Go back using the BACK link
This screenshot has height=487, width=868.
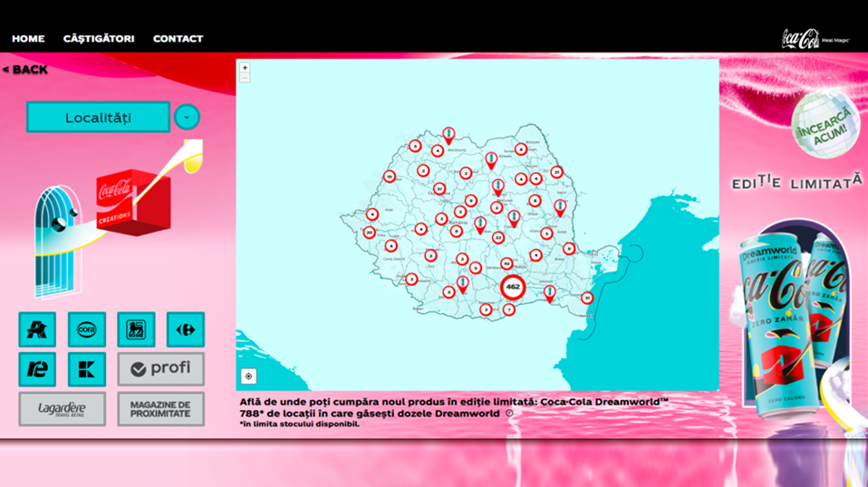(24, 70)
